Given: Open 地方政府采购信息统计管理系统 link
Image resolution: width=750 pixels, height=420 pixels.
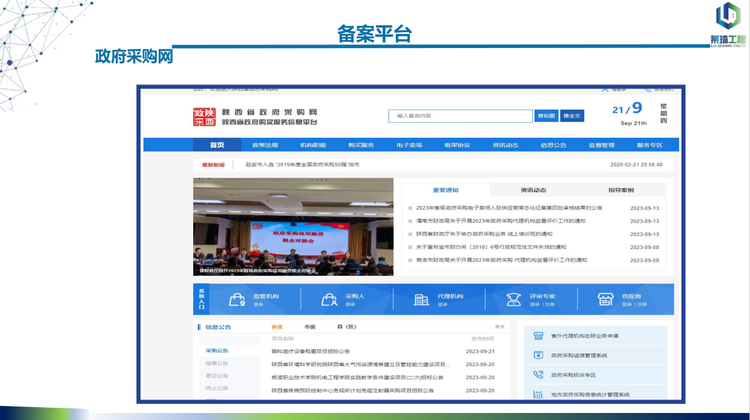Looking at the screenshot, I should coord(590,395).
